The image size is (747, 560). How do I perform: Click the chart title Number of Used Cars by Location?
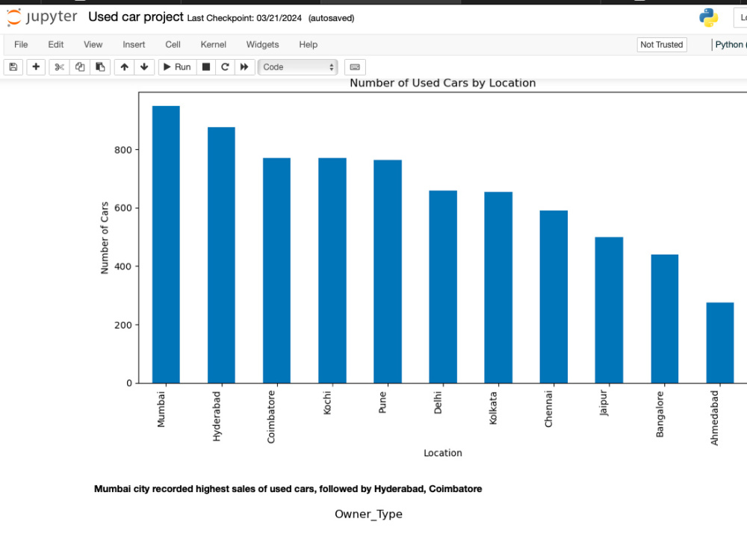[442, 83]
